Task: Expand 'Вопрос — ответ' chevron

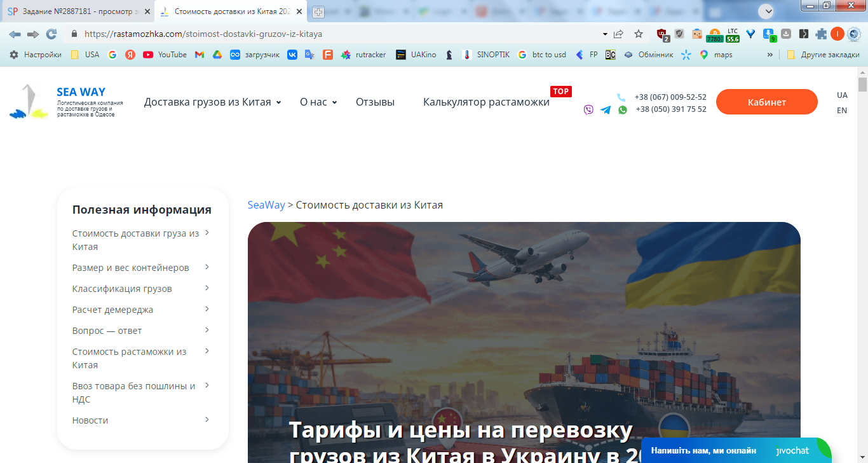Action: pos(207,330)
